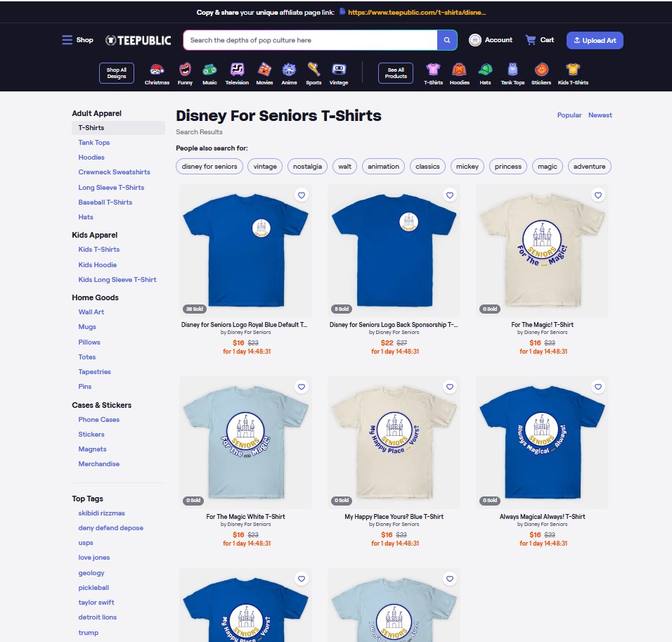The image size is (672, 642).
Task: Open the affiliate page link URL
Action: point(417,13)
